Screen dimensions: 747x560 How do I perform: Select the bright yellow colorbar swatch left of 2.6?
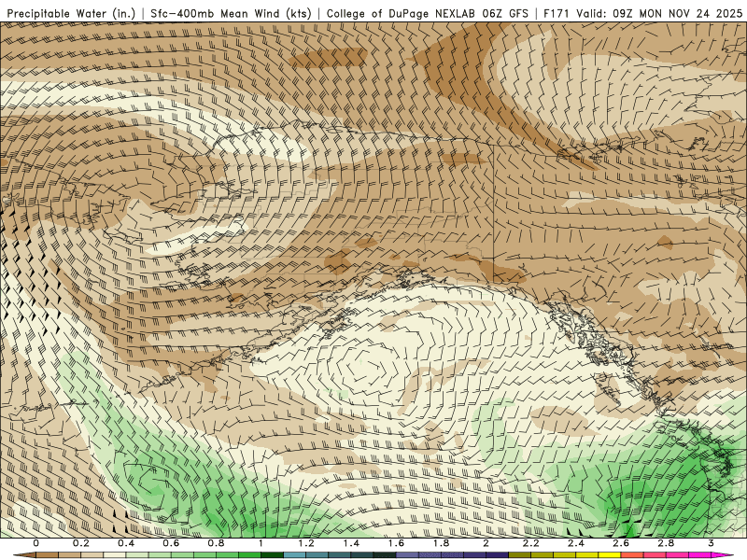point(610,554)
